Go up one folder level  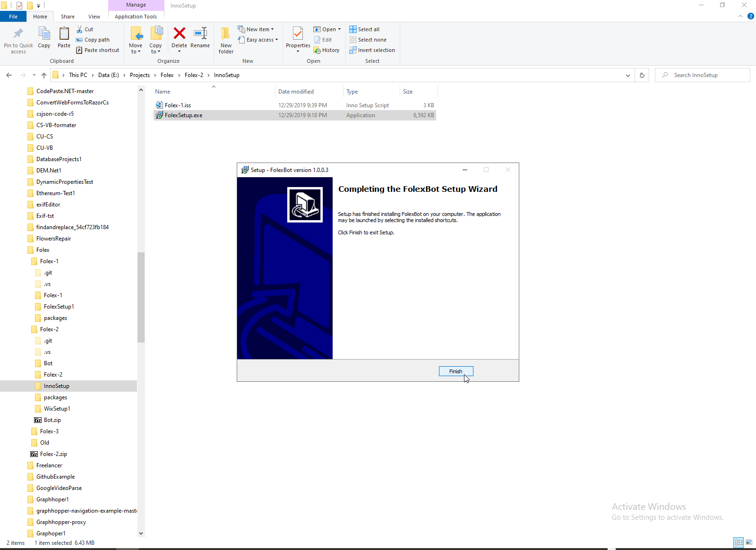click(44, 75)
